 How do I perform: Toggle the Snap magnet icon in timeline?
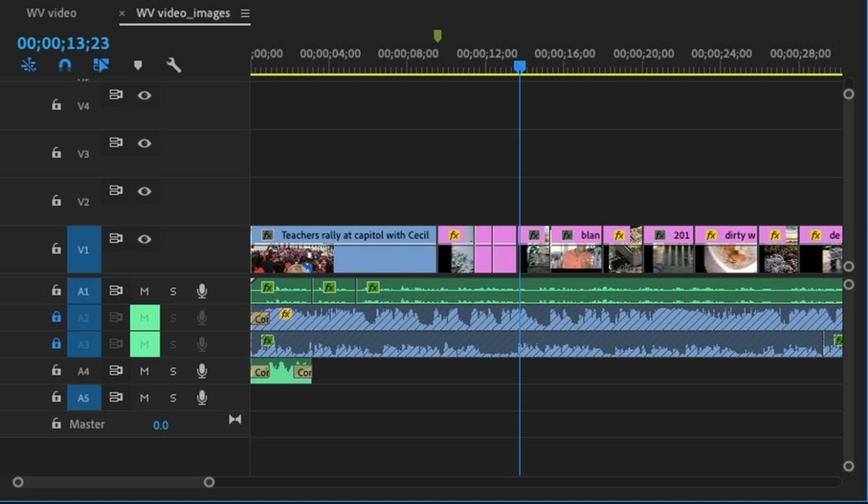point(64,65)
